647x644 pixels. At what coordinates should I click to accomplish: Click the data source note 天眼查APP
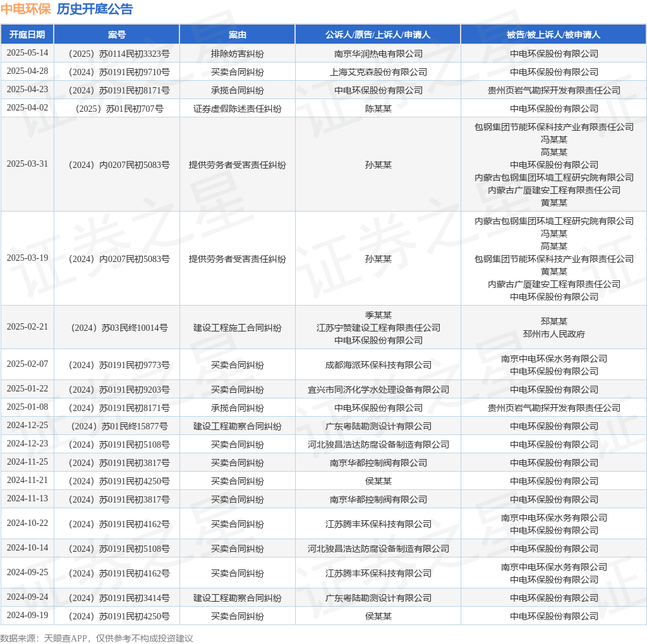[65, 638]
